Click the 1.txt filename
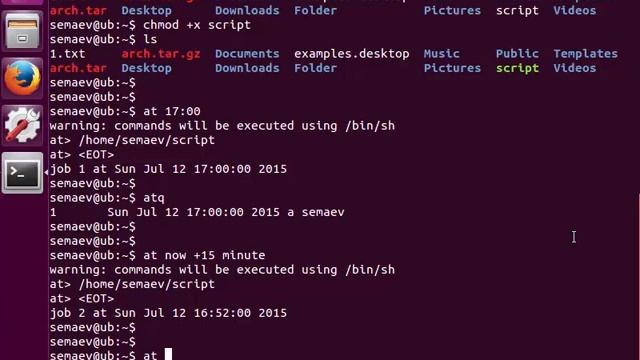 (x=67, y=54)
